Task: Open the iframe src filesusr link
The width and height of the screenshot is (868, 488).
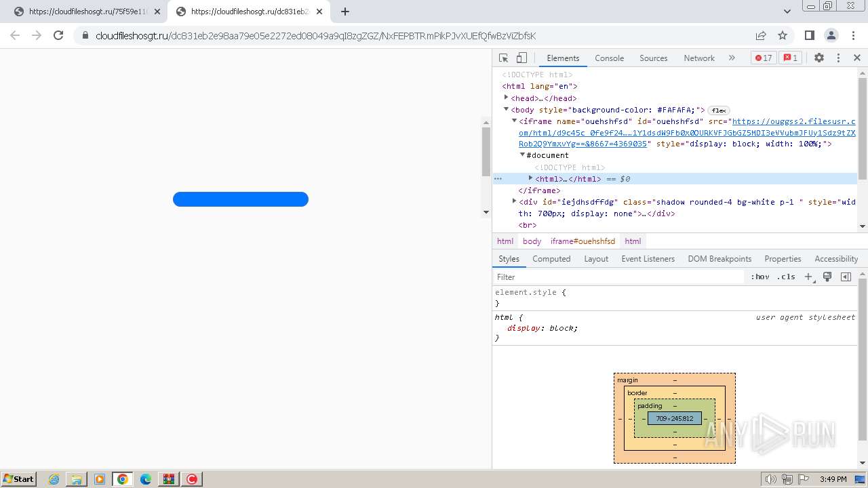Action: [687, 133]
